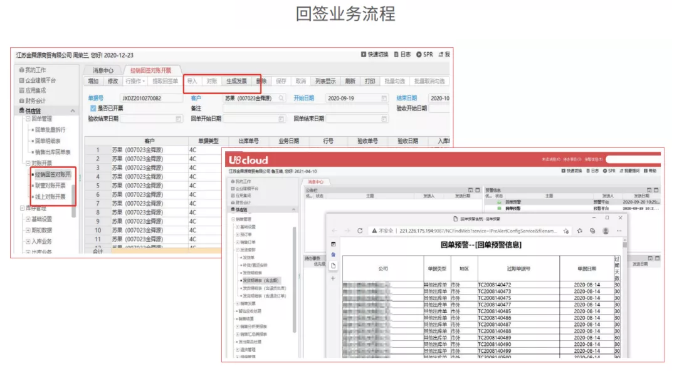The width and height of the screenshot is (690, 378).
Task: Click scrollbar of U8 cloud navigation tree
Action: (x=294, y=279)
